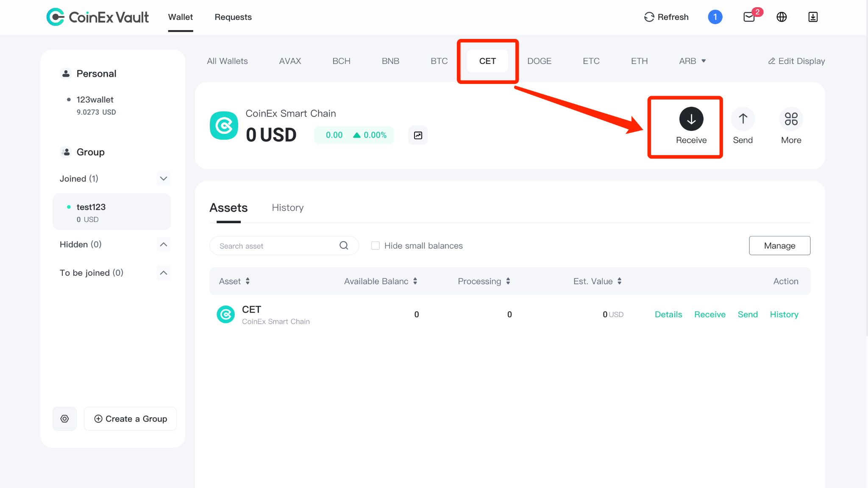Select the All Wallets tab

pyautogui.click(x=227, y=61)
